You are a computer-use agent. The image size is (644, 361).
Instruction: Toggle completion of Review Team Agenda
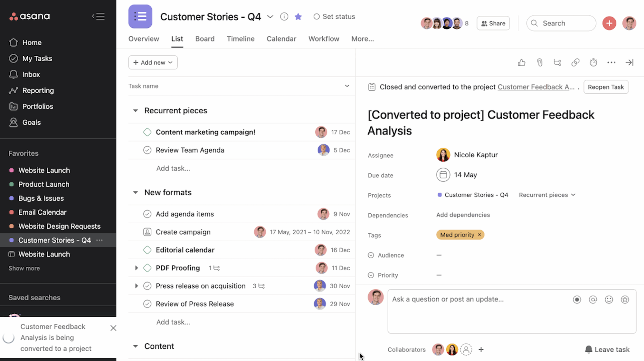point(147,150)
